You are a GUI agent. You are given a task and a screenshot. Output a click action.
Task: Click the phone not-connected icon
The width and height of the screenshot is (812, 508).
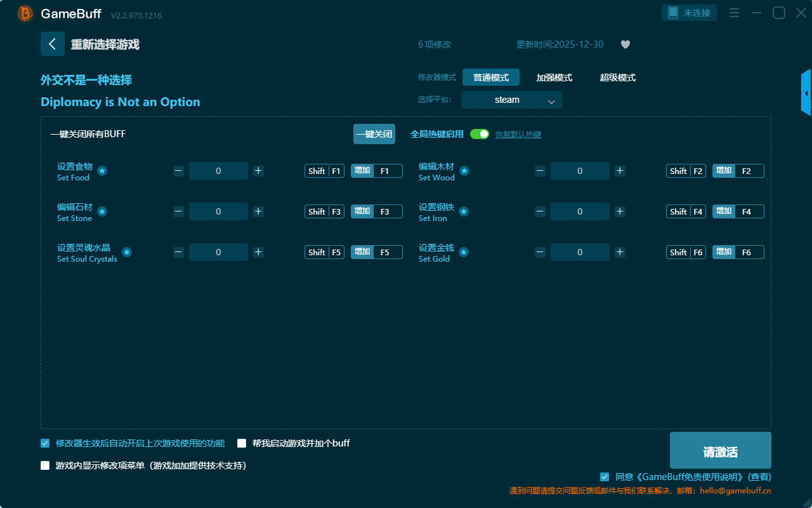click(673, 13)
